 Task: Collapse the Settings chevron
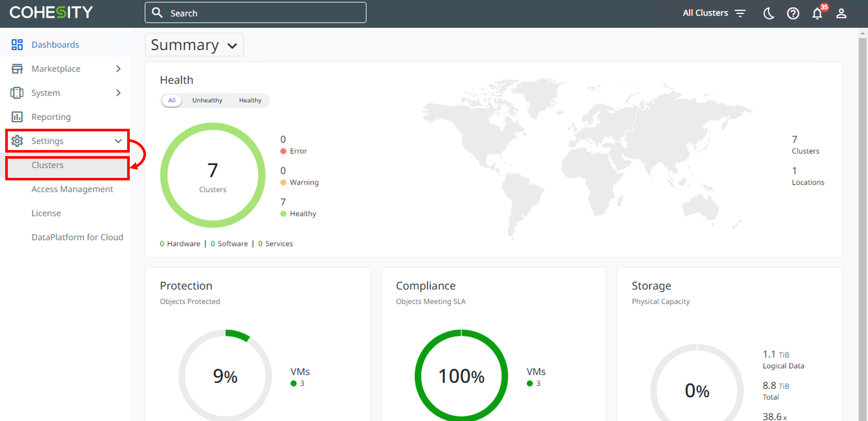[118, 141]
